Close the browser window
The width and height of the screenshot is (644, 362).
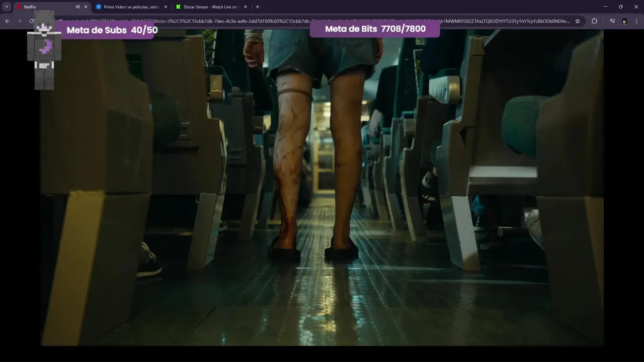(x=636, y=7)
